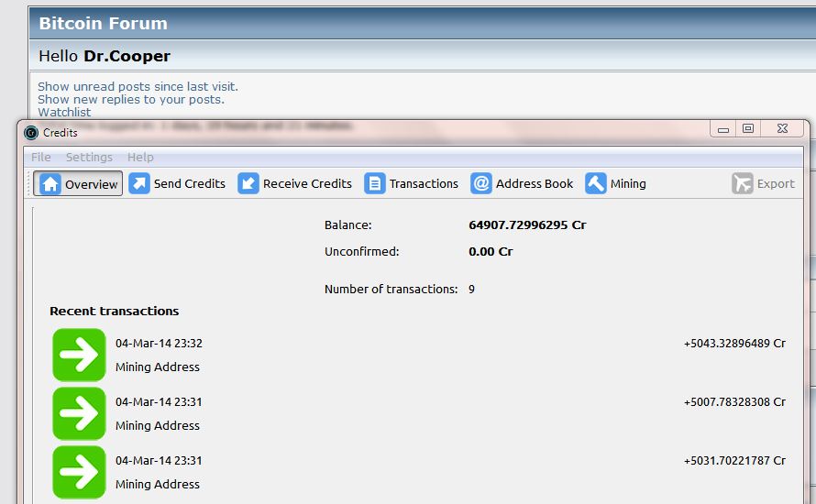This screenshot has height=504, width=816.
Task: Click the Export airplane icon
Action: (742, 183)
